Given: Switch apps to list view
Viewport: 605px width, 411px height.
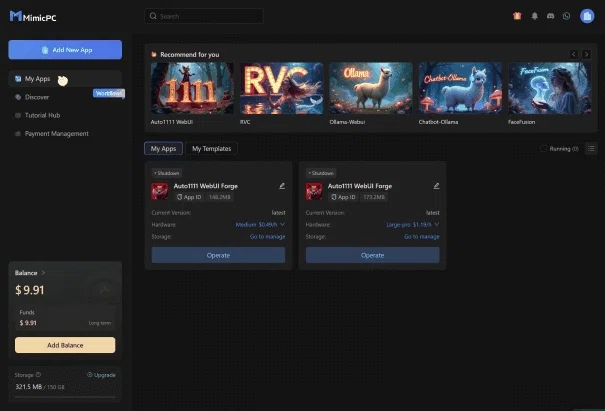Looking at the screenshot, I should (x=591, y=149).
